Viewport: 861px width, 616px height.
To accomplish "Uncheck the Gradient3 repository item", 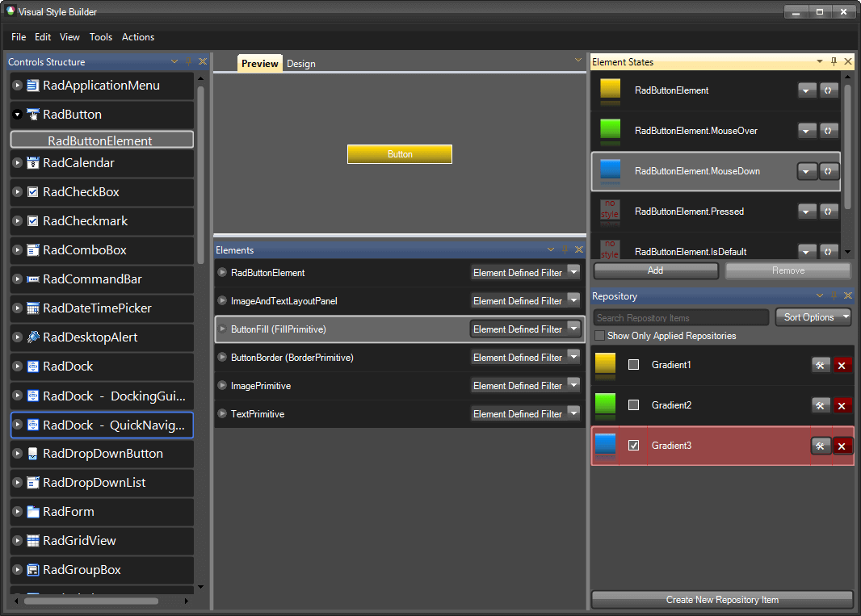I will click(x=633, y=445).
